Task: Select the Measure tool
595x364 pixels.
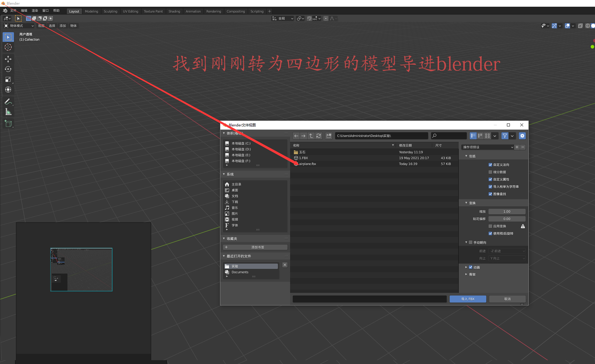Action: (x=8, y=112)
